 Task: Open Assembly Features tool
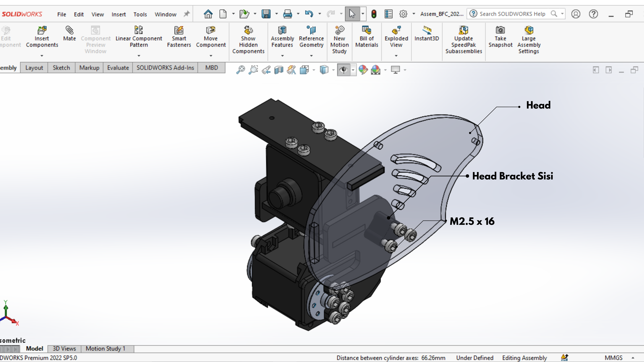click(282, 37)
